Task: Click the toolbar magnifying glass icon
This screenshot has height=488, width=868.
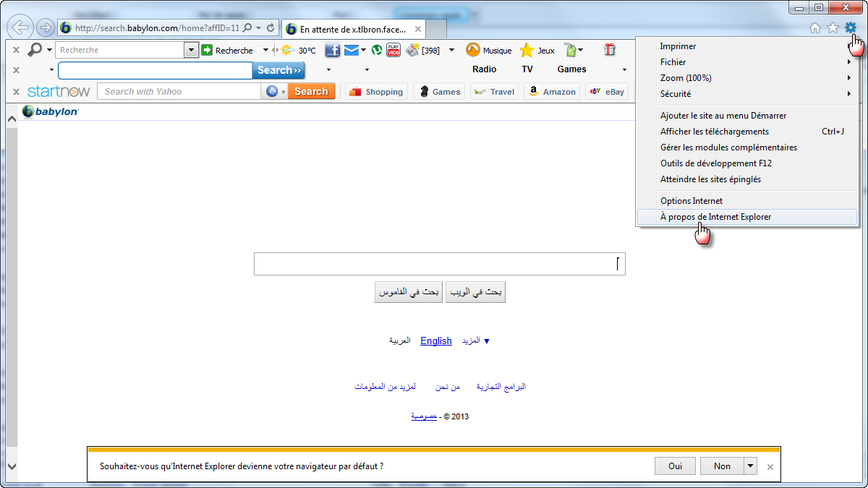Action: click(x=35, y=50)
